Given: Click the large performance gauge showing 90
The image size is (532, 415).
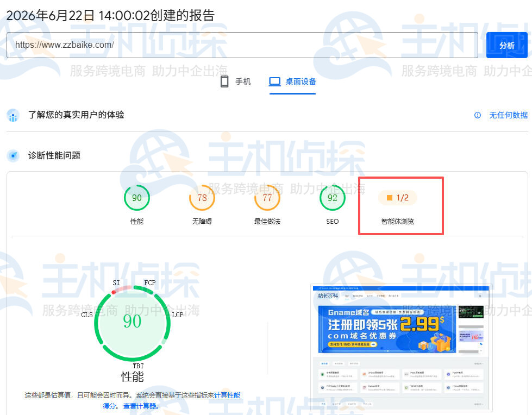Looking at the screenshot, I should pyautogui.click(x=133, y=323).
